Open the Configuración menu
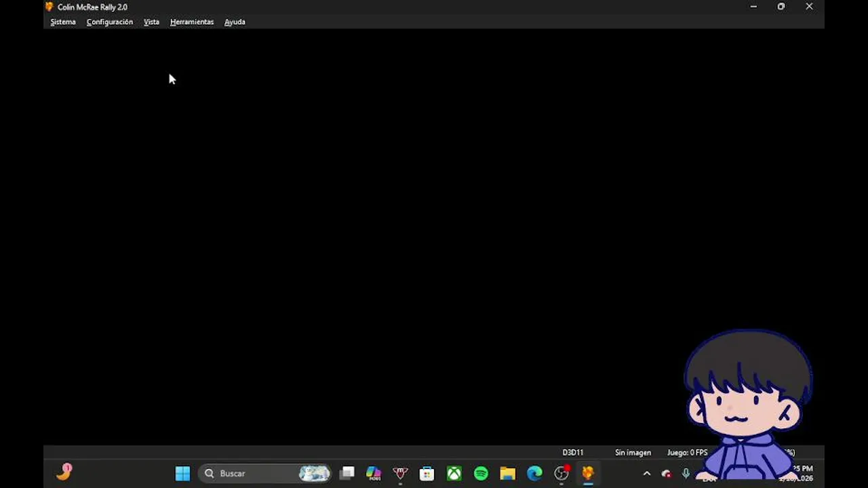 [x=110, y=22]
